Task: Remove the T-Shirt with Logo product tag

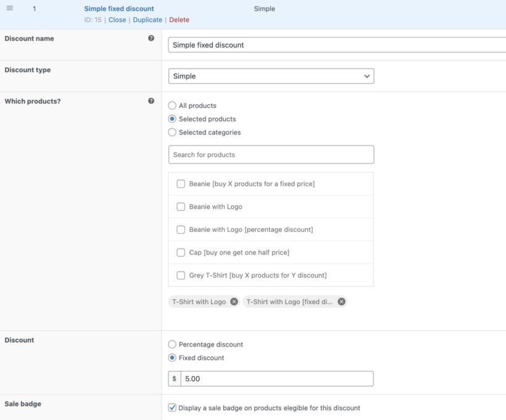Action: pos(233,302)
